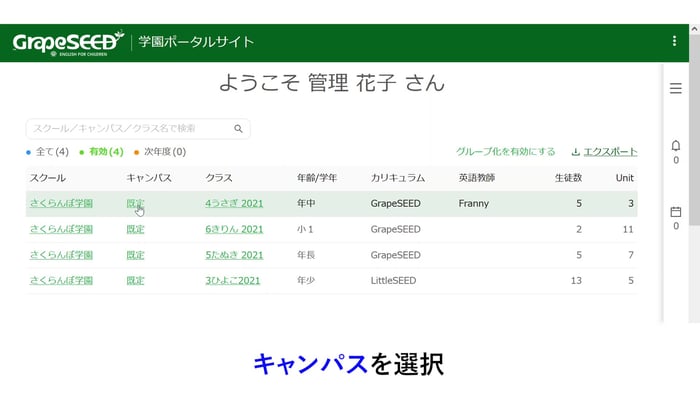700x393 pixels.
Task: Click グループ化を有効にする link
Action: pos(505,152)
